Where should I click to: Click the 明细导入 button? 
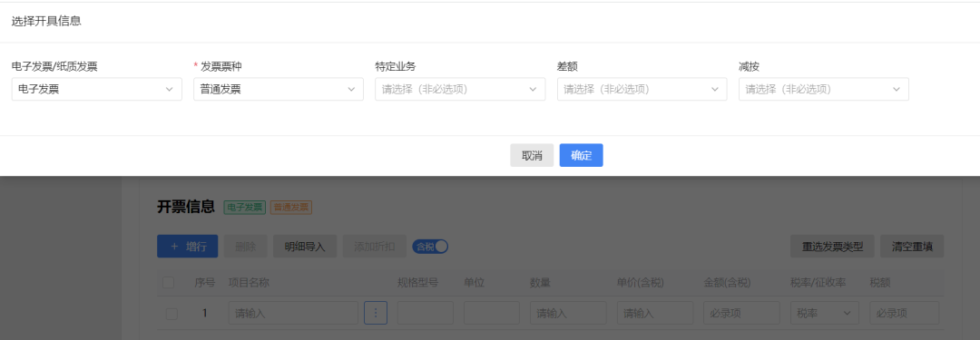[305, 247]
